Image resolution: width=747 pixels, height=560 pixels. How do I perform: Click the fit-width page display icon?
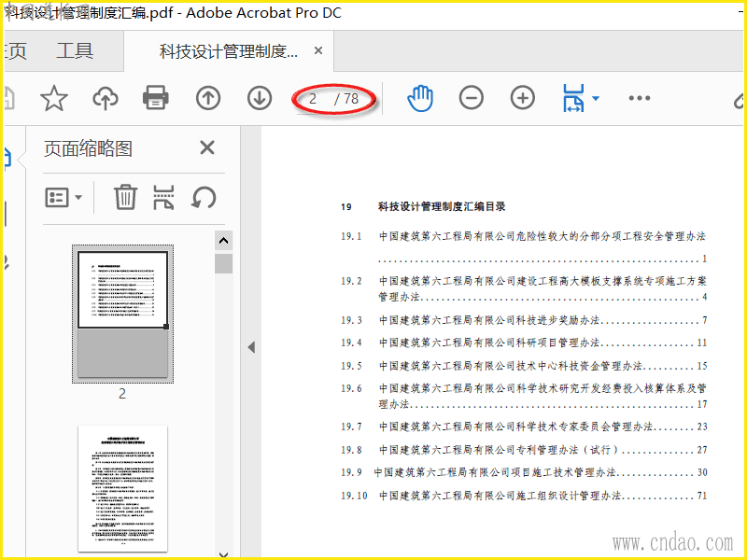(573, 98)
